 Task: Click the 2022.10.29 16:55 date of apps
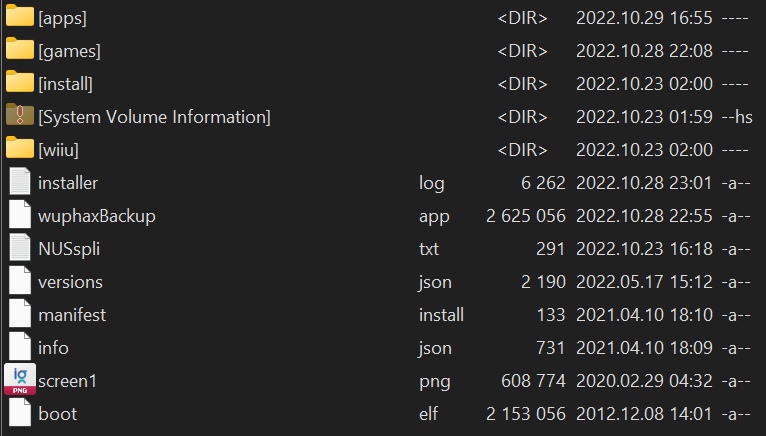click(x=644, y=18)
